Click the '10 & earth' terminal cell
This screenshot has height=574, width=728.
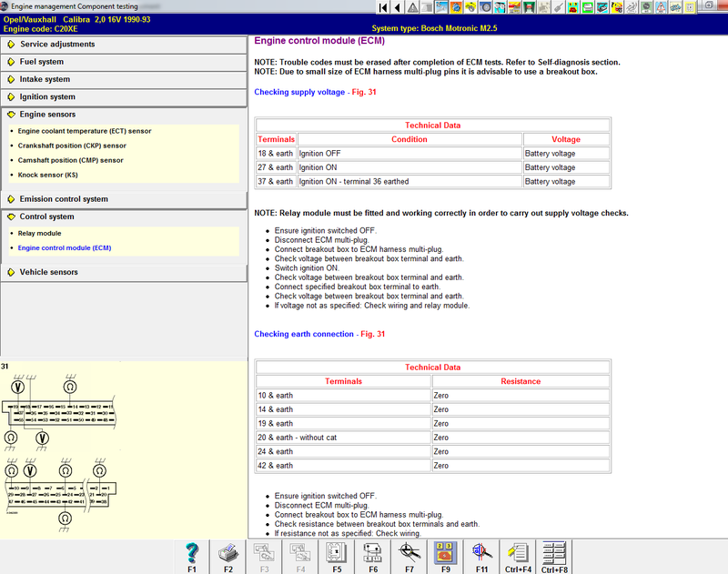[343, 396]
